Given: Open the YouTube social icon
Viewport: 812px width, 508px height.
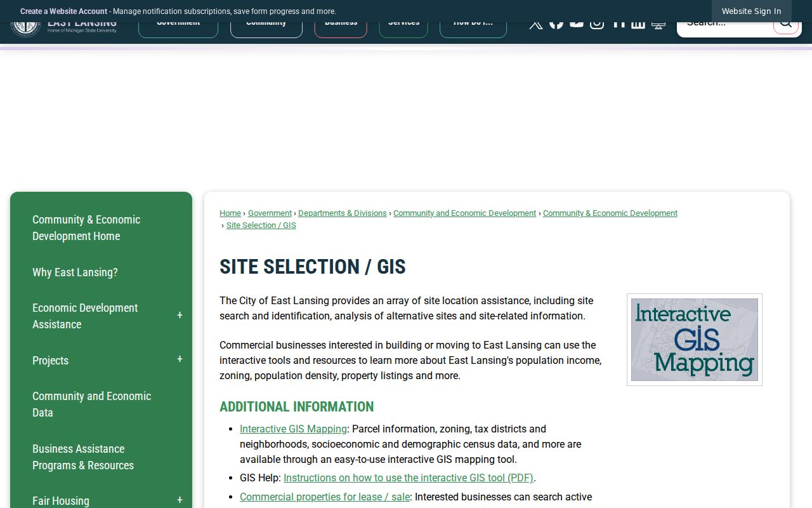Looking at the screenshot, I should pyautogui.click(x=577, y=25).
